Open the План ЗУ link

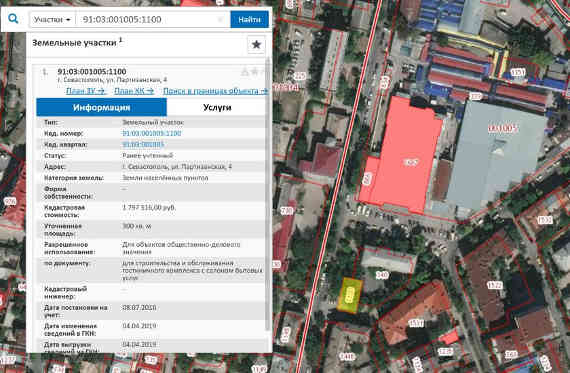(x=86, y=91)
